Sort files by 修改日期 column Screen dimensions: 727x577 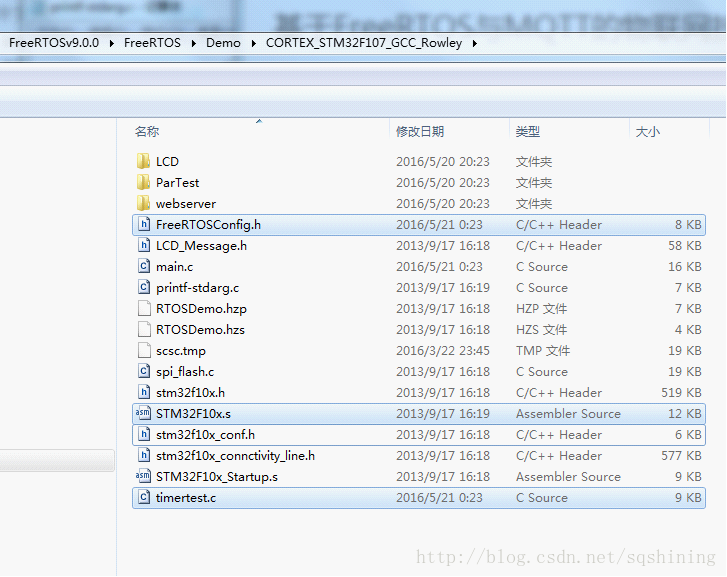[420, 132]
